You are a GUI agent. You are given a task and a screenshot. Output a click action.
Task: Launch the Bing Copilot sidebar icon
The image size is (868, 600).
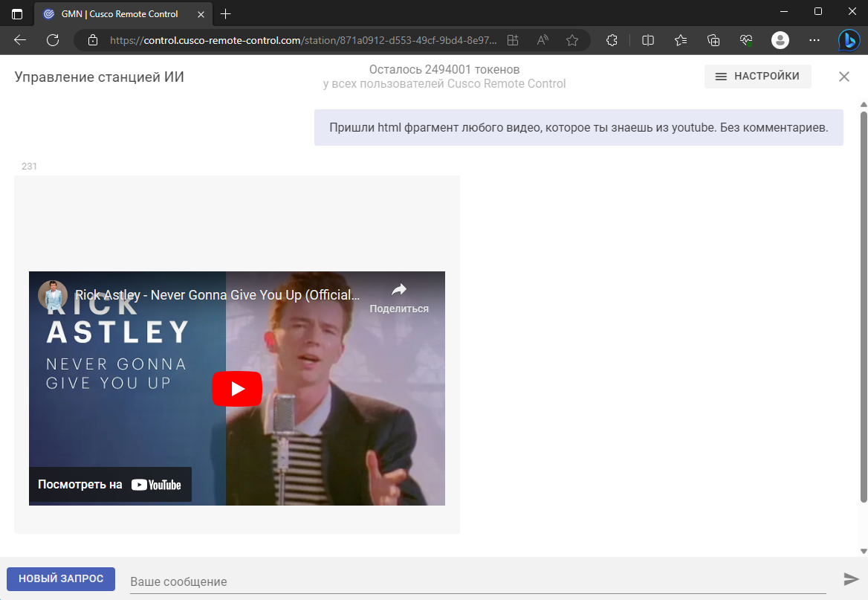coord(849,40)
